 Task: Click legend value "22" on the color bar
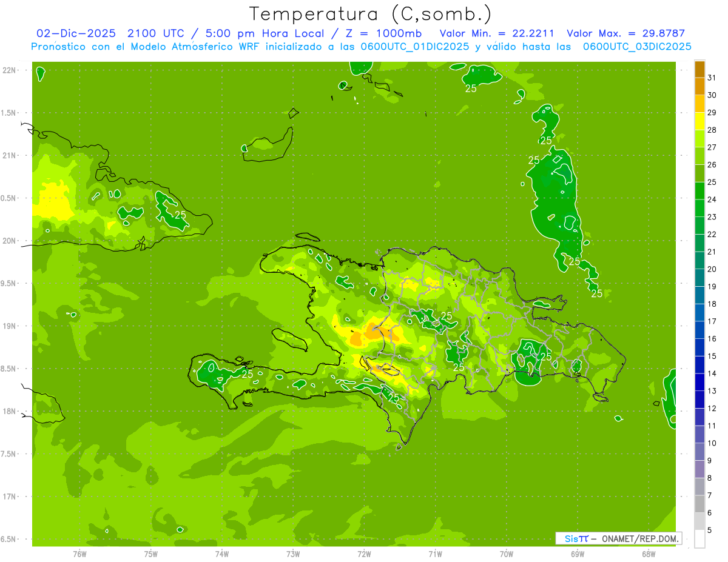pyautogui.click(x=712, y=234)
